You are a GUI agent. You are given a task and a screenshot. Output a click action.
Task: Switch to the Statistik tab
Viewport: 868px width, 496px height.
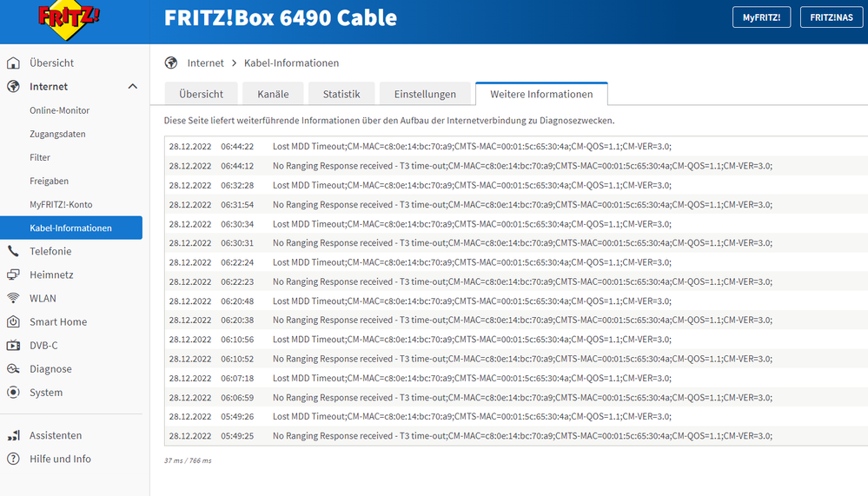point(341,94)
